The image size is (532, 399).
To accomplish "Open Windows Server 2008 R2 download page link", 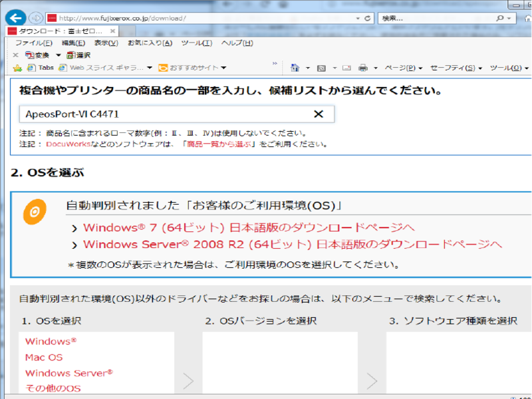I will pos(293,244).
